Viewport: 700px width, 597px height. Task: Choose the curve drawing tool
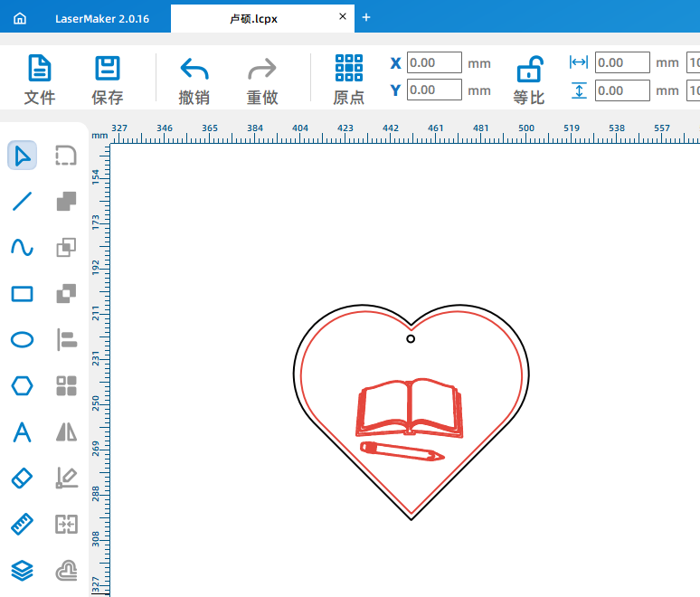coord(23,248)
